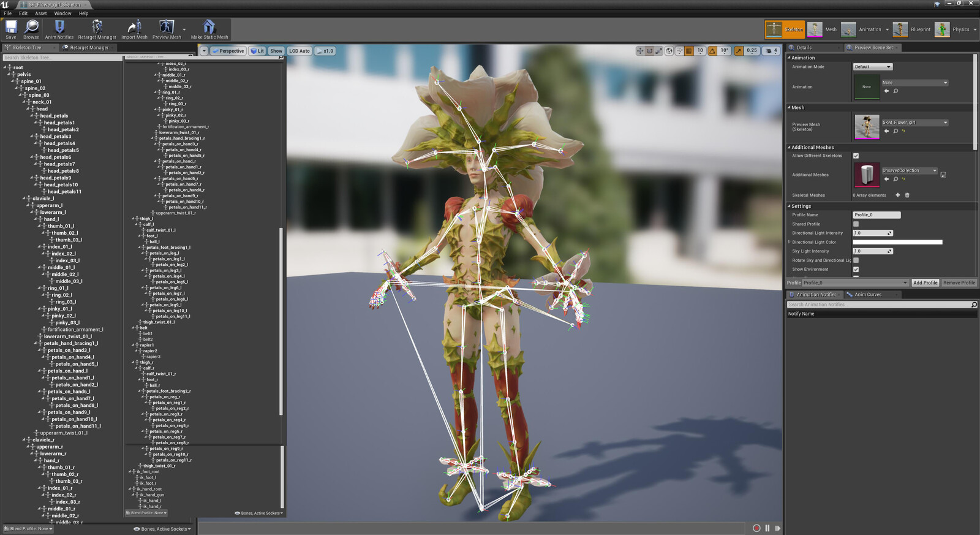Click the record button below the viewport
The height and width of the screenshot is (535, 980).
[756, 528]
